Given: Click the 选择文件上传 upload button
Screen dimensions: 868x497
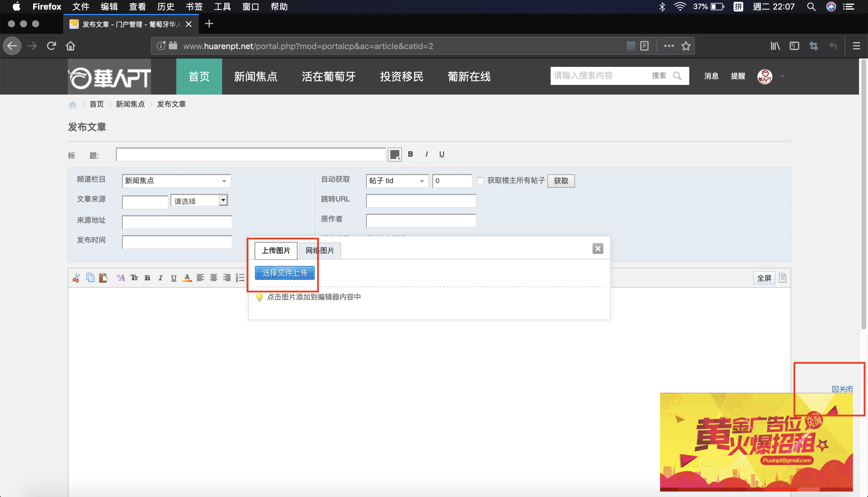Looking at the screenshot, I should pyautogui.click(x=285, y=273).
